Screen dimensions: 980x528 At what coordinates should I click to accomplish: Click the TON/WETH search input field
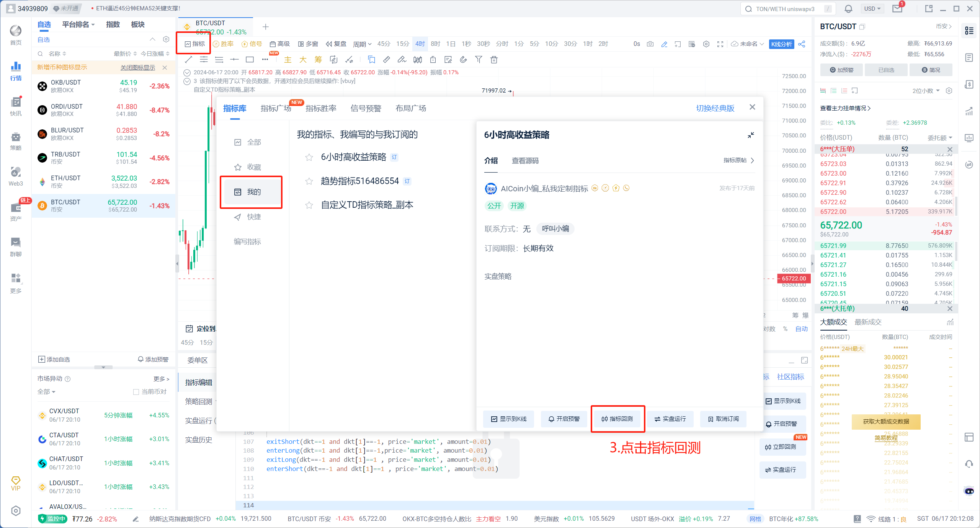(x=788, y=9)
